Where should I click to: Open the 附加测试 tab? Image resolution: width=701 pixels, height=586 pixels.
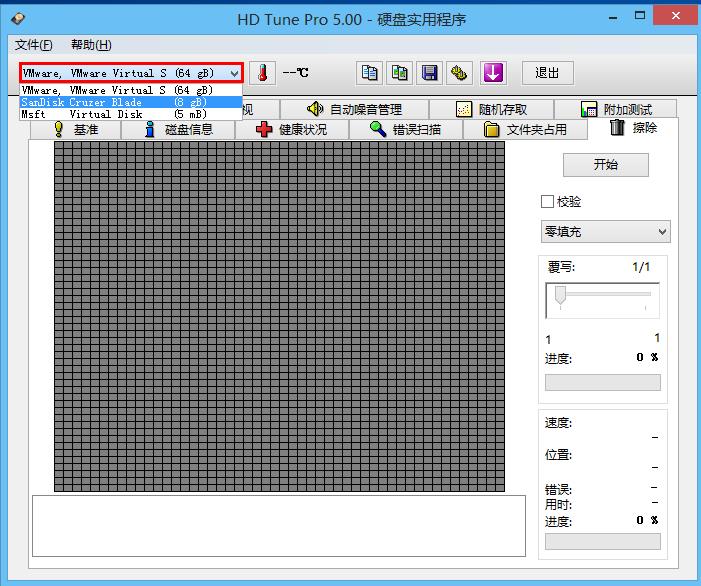616,110
